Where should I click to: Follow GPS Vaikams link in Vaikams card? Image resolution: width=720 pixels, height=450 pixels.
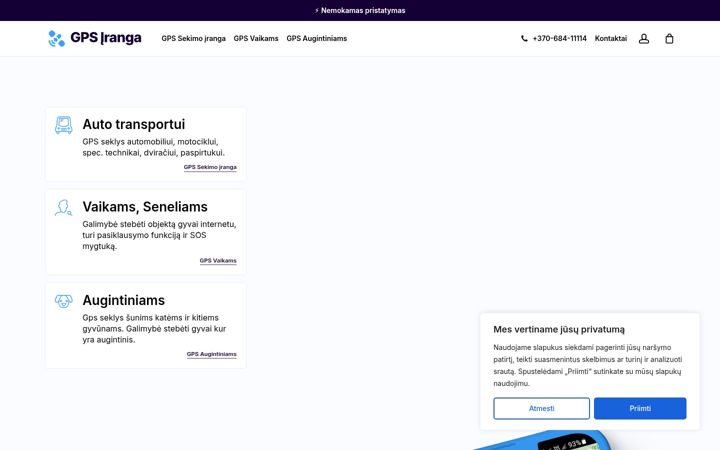218,260
